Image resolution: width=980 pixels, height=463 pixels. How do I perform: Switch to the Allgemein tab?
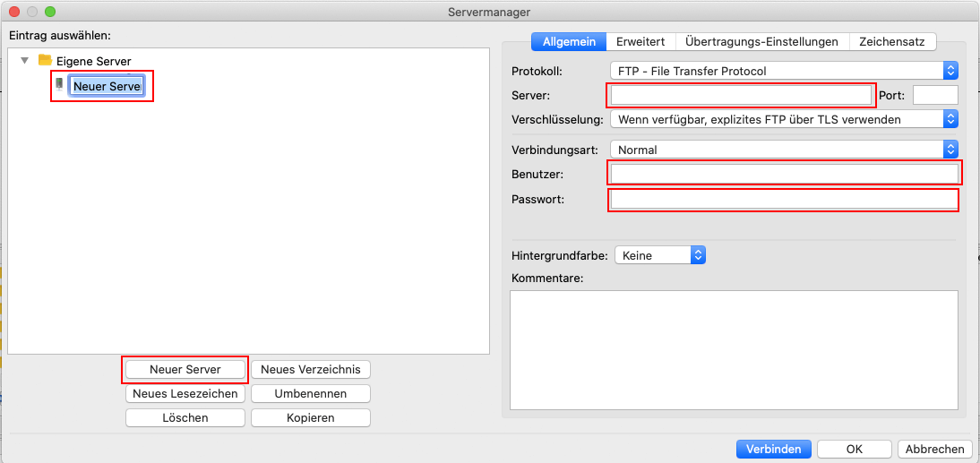click(x=569, y=42)
